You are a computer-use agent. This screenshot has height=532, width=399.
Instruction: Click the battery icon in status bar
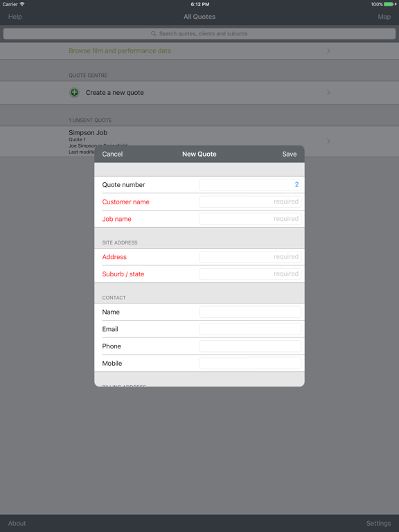coord(389,4)
